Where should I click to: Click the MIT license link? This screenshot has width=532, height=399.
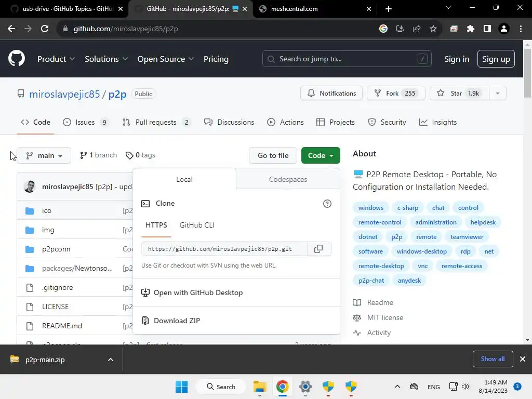point(385,317)
